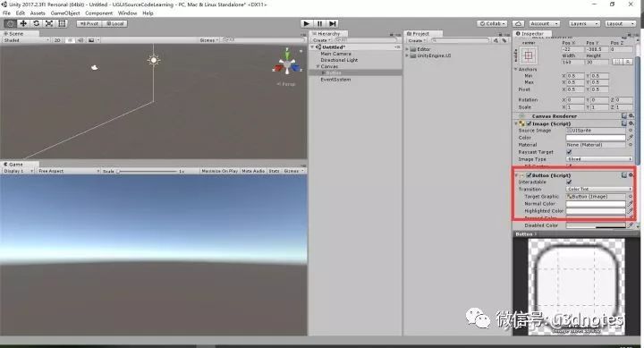Select the Rect Transform tool
Viewport: 644px width, 348px height.
62,23
